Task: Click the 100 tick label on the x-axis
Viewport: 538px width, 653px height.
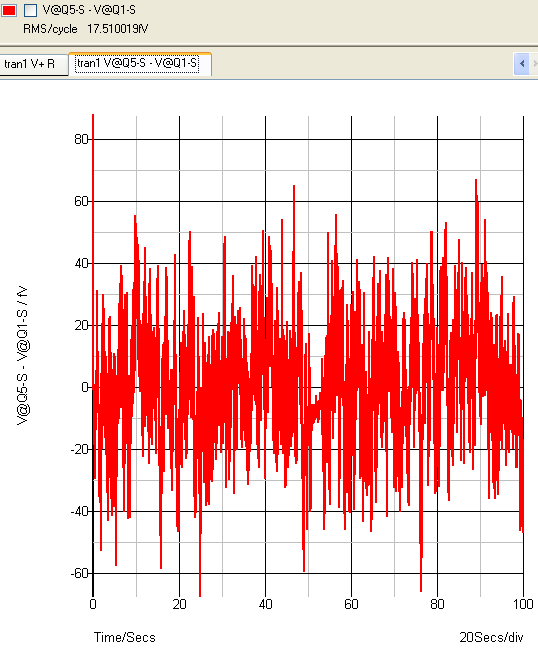Action: 523,604
